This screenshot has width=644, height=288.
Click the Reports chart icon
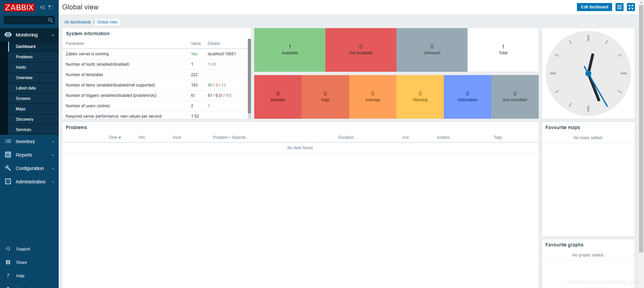8,155
